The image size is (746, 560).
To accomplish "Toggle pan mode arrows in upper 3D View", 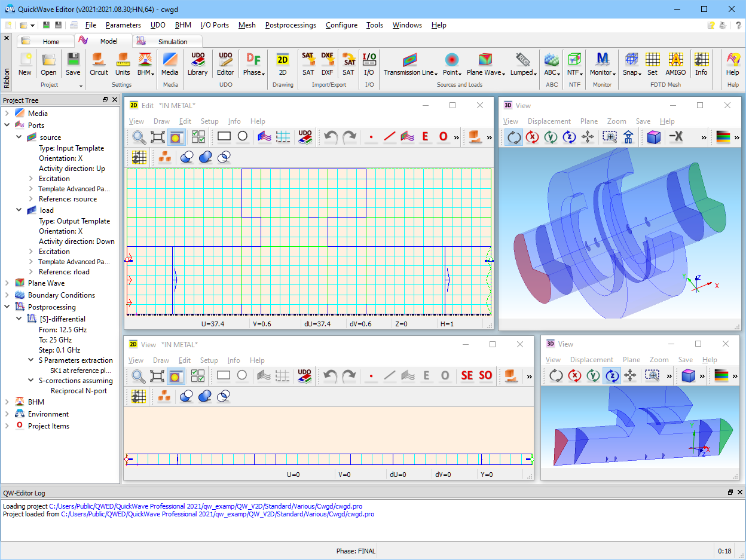I will click(588, 137).
